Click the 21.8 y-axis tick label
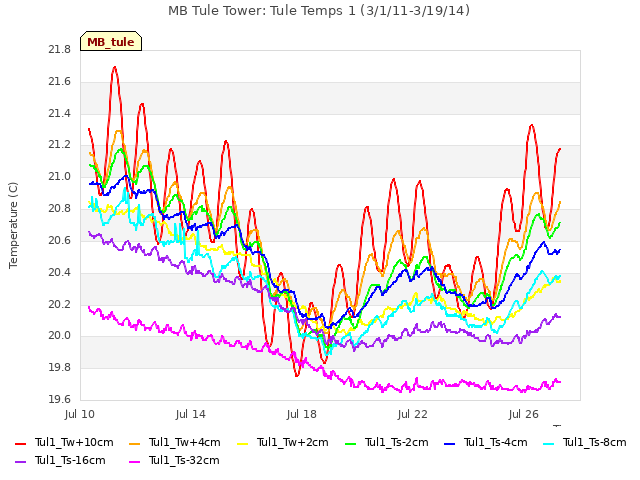This screenshot has width=640, height=480. [60, 50]
